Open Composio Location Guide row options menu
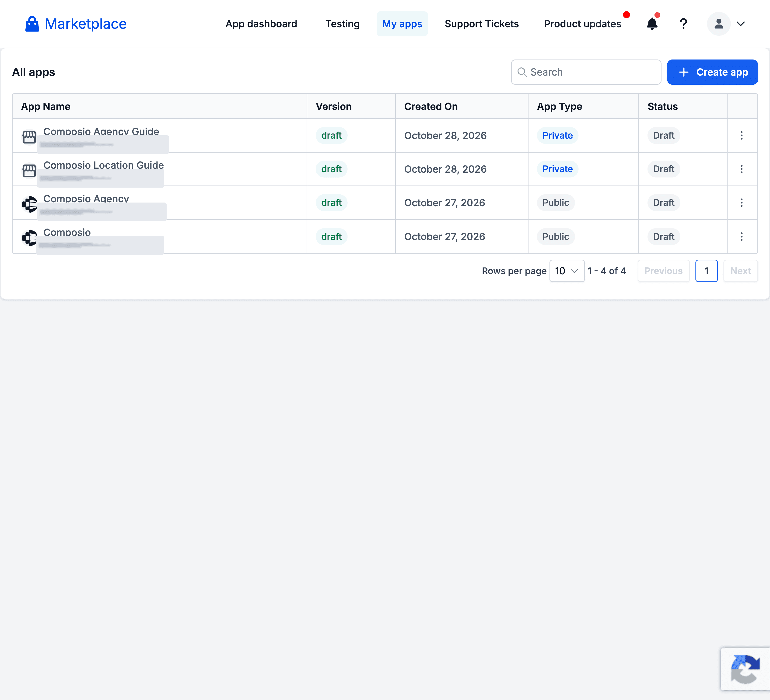The width and height of the screenshot is (770, 700). pos(741,169)
